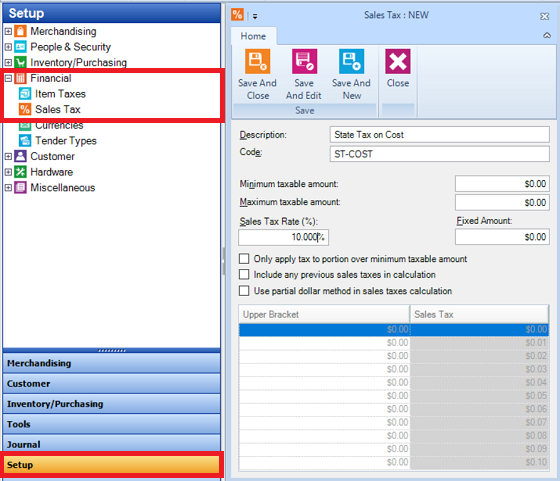Collapse the ribbon with chevron arrow

coord(547,35)
